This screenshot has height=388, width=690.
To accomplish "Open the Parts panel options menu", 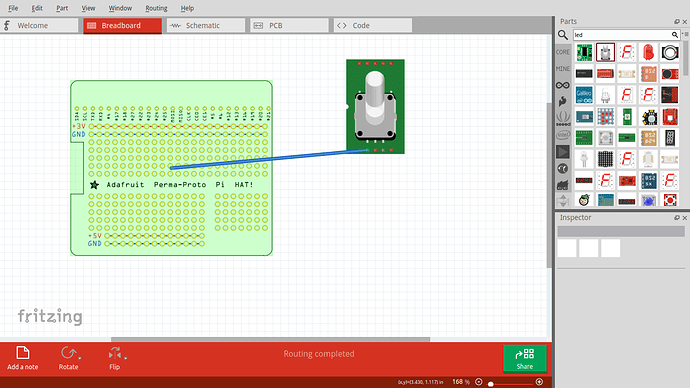I will [686, 34].
